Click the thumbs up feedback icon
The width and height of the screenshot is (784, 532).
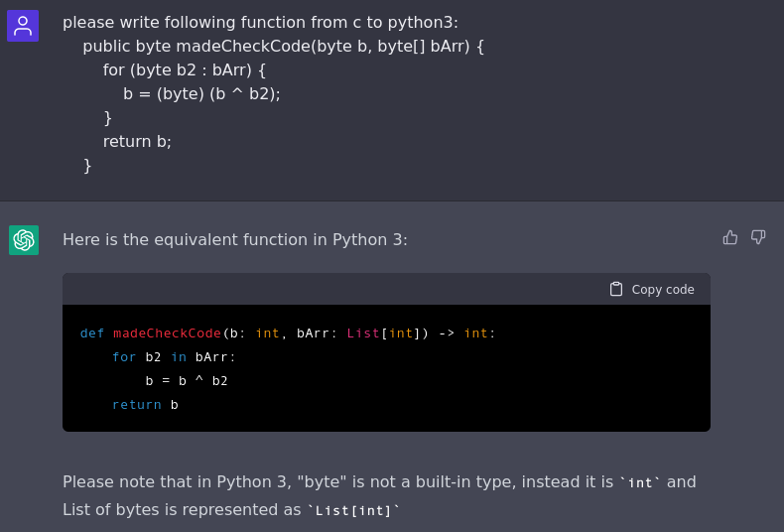click(x=730, y=237)
